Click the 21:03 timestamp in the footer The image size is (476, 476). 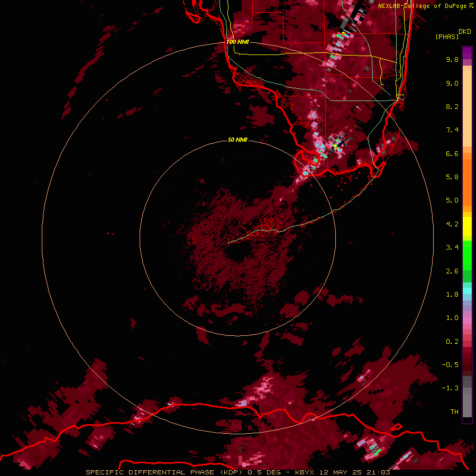coord(378,472)
